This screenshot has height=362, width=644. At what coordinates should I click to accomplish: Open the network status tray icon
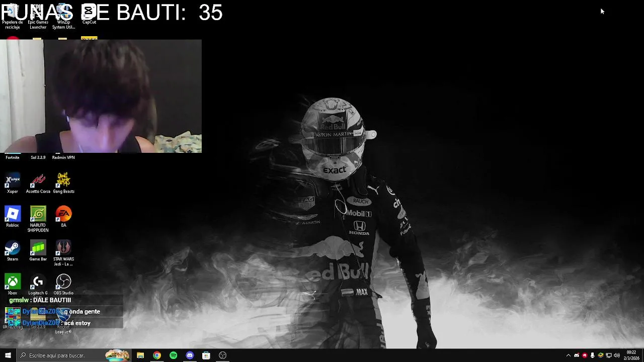click(x=609, y=355)
